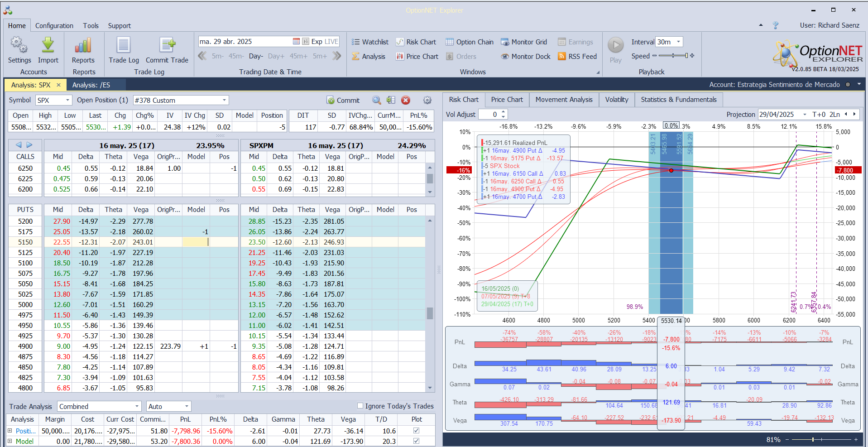Collapse the ribbon with the up arrow
This screenshot has width=868, height=447.
coord(761,25)
